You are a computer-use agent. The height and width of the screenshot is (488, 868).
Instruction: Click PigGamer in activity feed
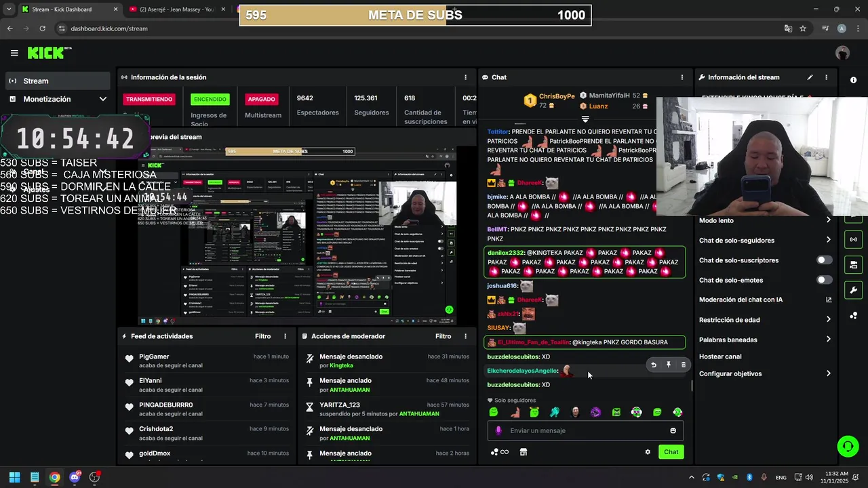click(154, 357)
